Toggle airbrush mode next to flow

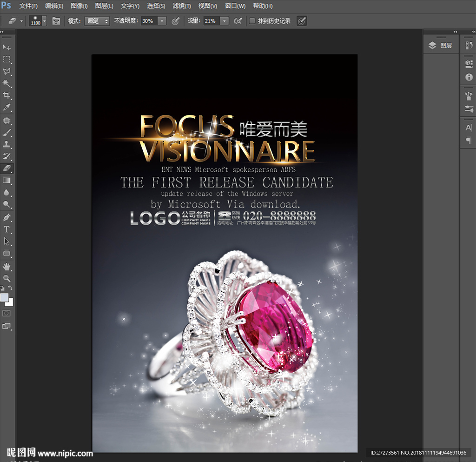(238, 21)
